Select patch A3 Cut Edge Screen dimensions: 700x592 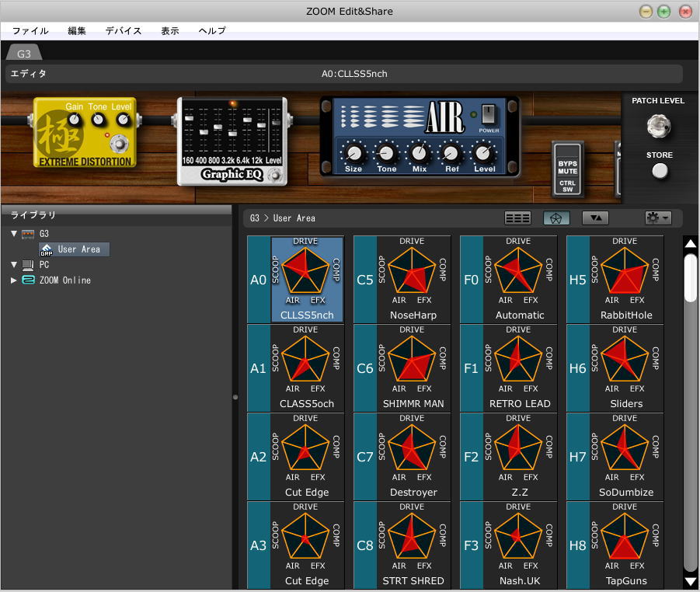click(x=295, y=545)
